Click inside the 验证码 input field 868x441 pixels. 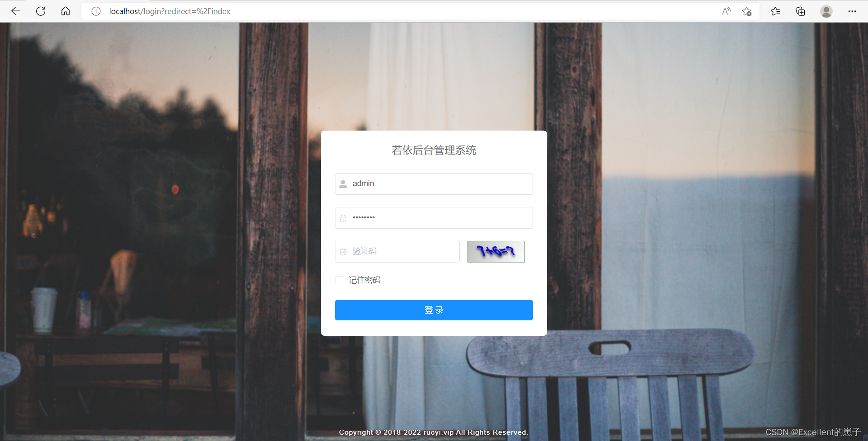coord(397,252)
